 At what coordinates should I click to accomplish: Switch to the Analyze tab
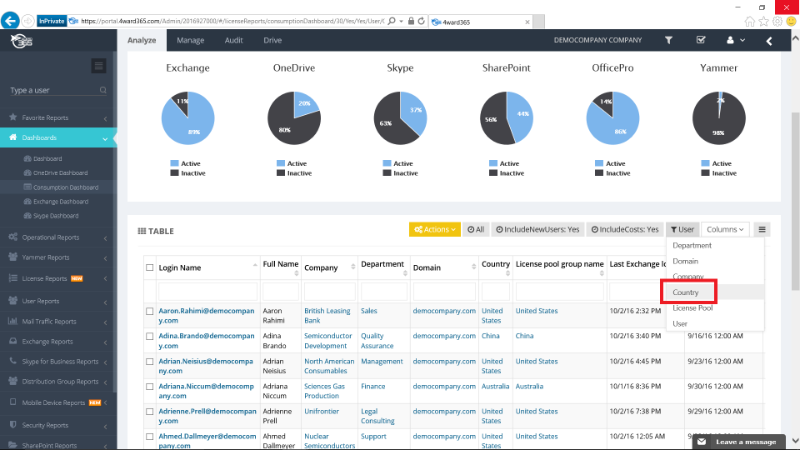click(x=142, y=40)
